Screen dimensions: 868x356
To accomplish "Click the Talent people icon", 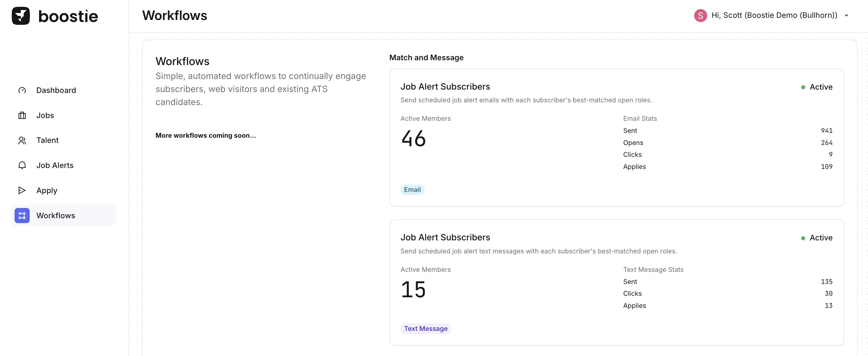I will [x=22, y=140].
